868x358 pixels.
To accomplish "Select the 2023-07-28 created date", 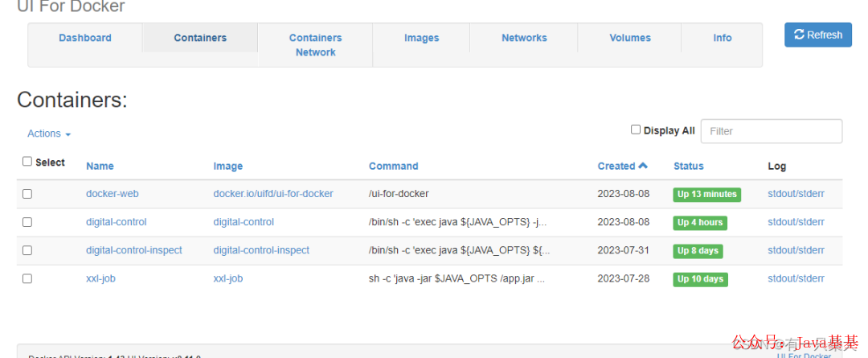I will click(x=624, y=278).
